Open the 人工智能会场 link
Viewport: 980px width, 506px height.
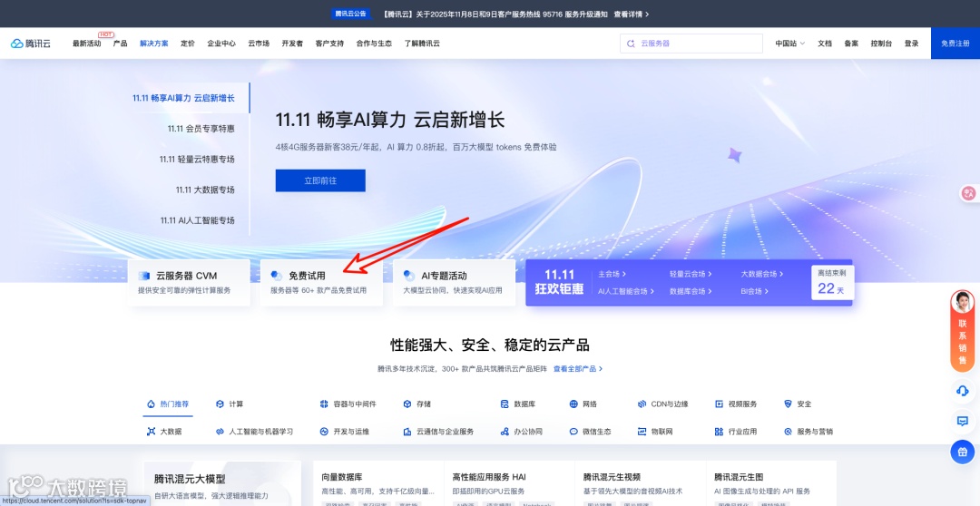(x=626, y=291)
